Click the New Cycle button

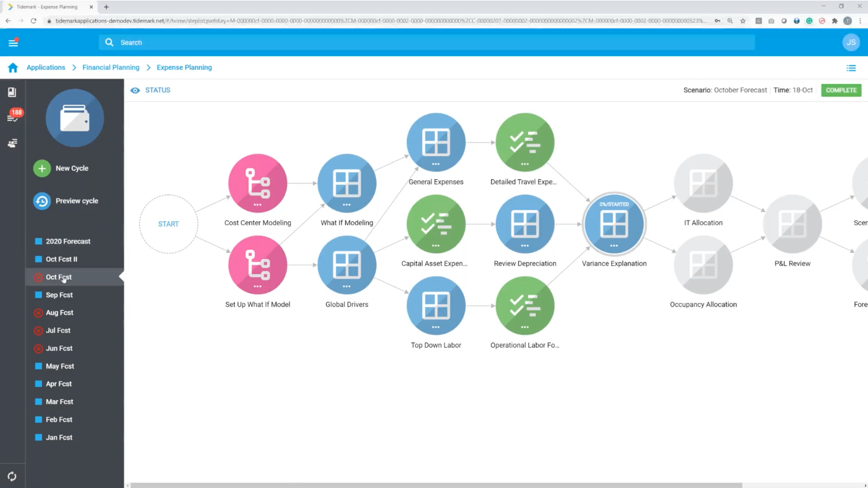(62, 169)
